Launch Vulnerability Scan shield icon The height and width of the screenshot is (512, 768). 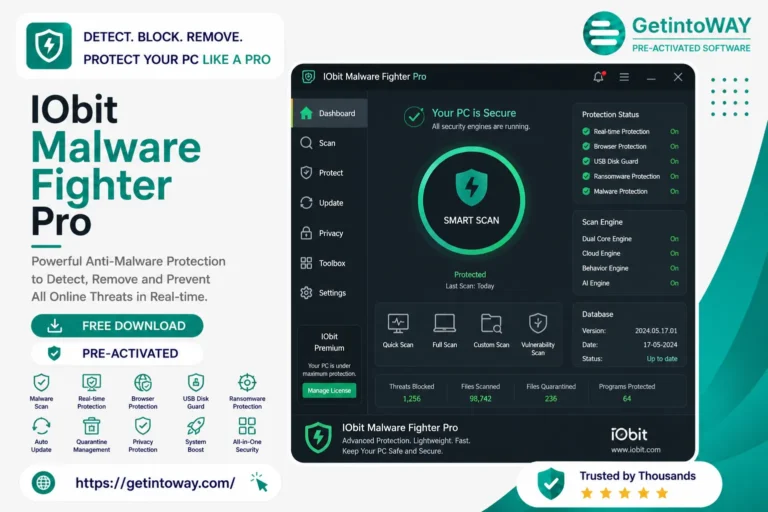click(x=538, y=323)
